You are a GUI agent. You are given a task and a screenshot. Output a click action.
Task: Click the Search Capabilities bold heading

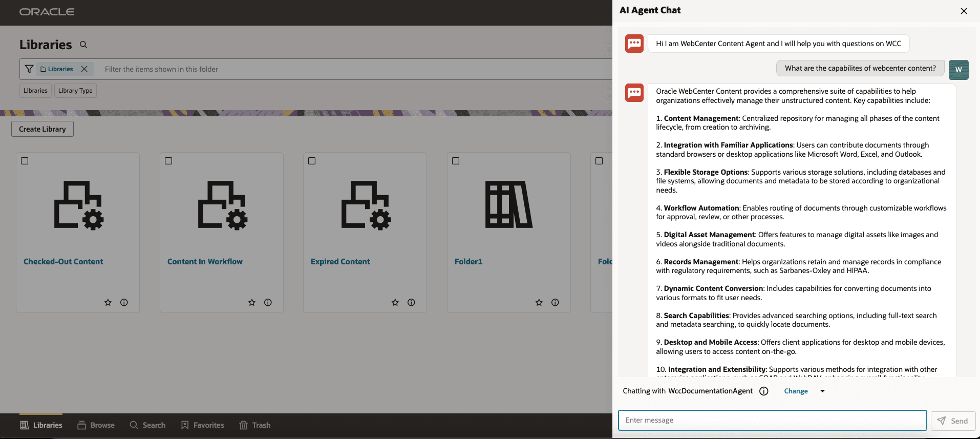coord(696,316)
